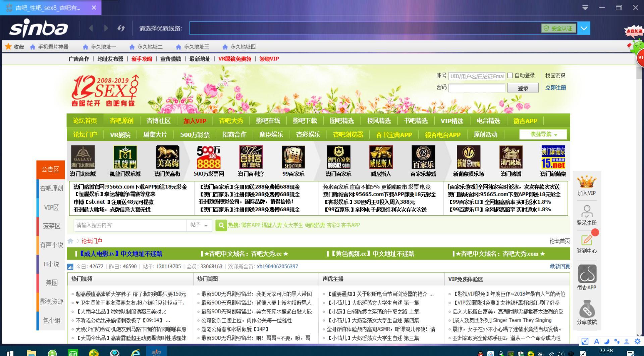Image resolution: width=644 pixels, height=356 pixels.
Task: Open the title bar menu triangle
Action: click(585, 7)
